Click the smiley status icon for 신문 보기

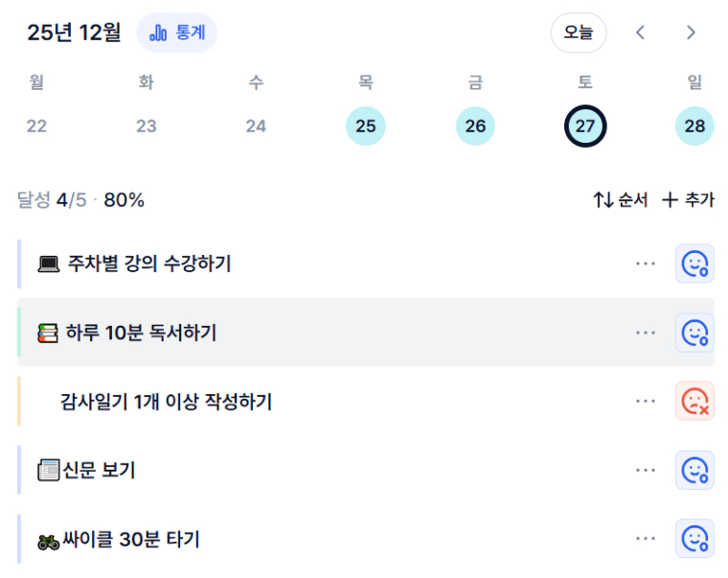[x=694, y=471]
